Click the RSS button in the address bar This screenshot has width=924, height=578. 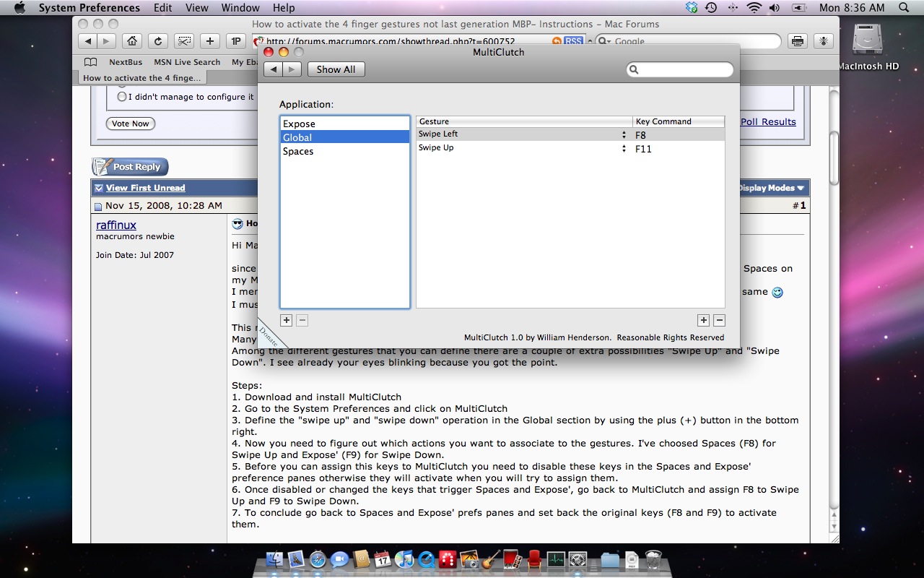(573, 41)
